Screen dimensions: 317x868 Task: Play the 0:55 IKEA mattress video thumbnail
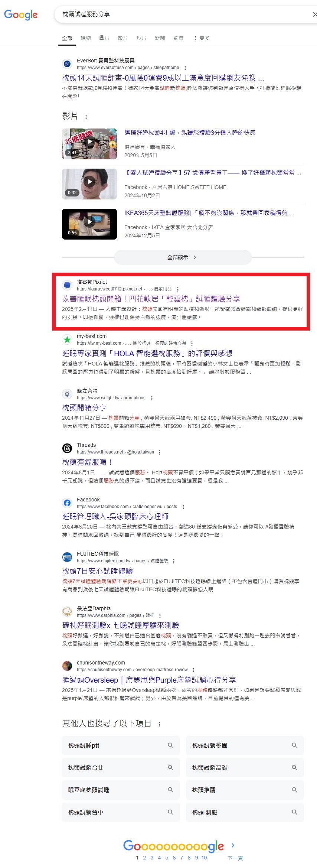pyautogui.click(x=89, y=224)
